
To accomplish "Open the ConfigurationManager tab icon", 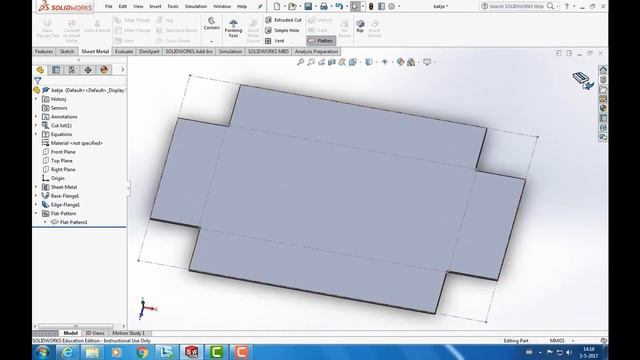I will (x=72, y=70).
